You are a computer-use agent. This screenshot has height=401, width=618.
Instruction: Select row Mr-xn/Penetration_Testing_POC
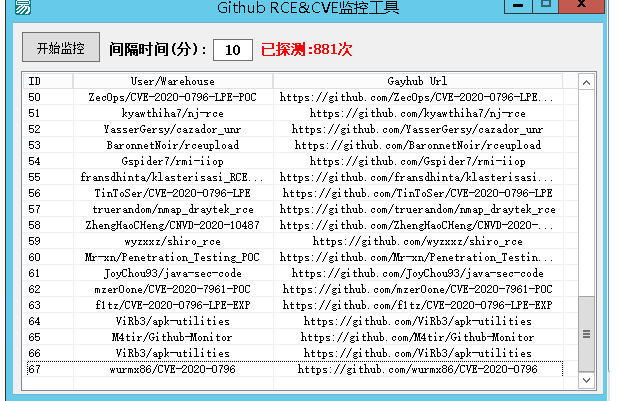(293, 257)
